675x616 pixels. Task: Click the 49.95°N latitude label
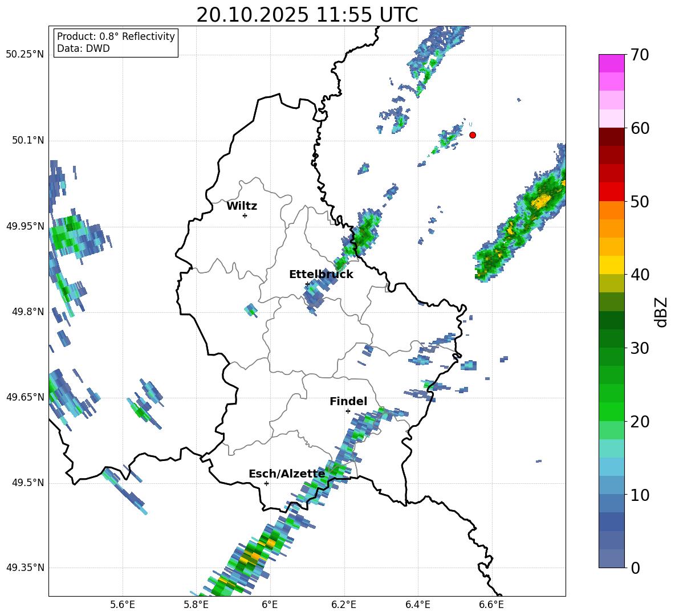[x=25, y=226]
